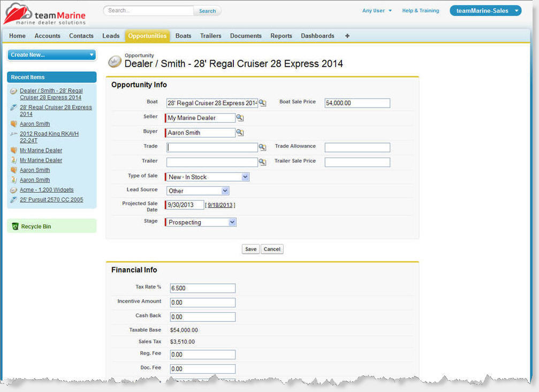539x392 pixels.
Task: Click the teamMarine logo
Action: (x=44, y=15)
